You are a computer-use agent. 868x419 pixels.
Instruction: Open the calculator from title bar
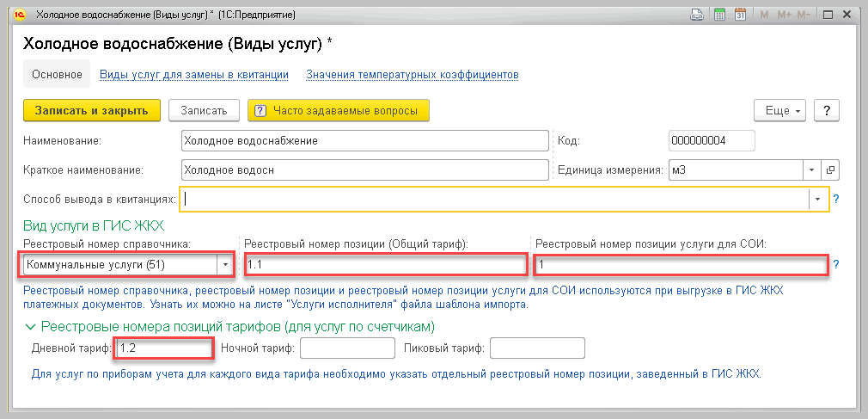pyautogui.click(x=719, y=15)
